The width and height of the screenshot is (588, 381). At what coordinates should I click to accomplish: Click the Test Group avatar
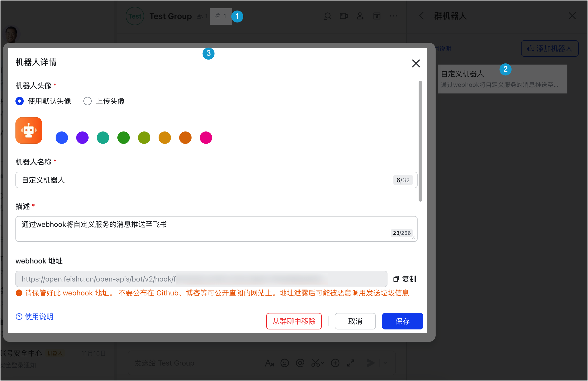[x=135, y=16]
